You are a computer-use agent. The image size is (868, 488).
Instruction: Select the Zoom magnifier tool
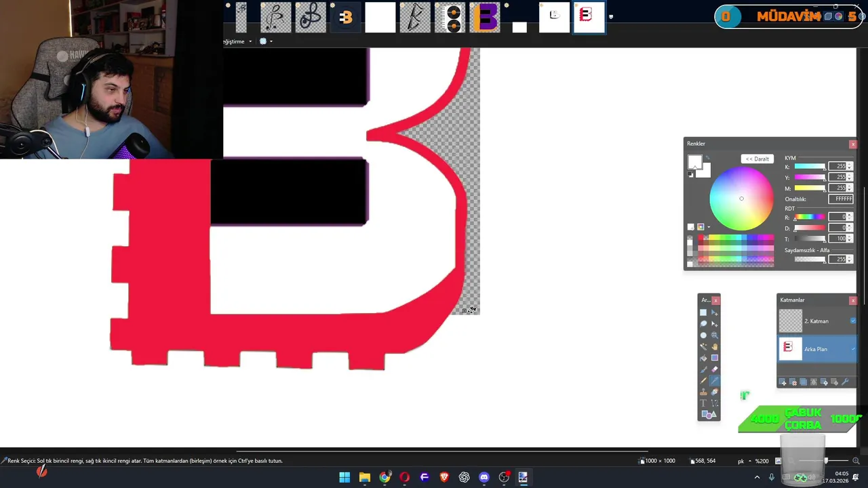[x=715, y=335]
